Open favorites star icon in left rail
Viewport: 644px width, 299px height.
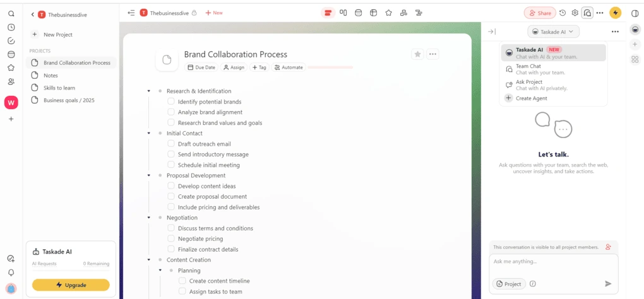click(11, 68)
